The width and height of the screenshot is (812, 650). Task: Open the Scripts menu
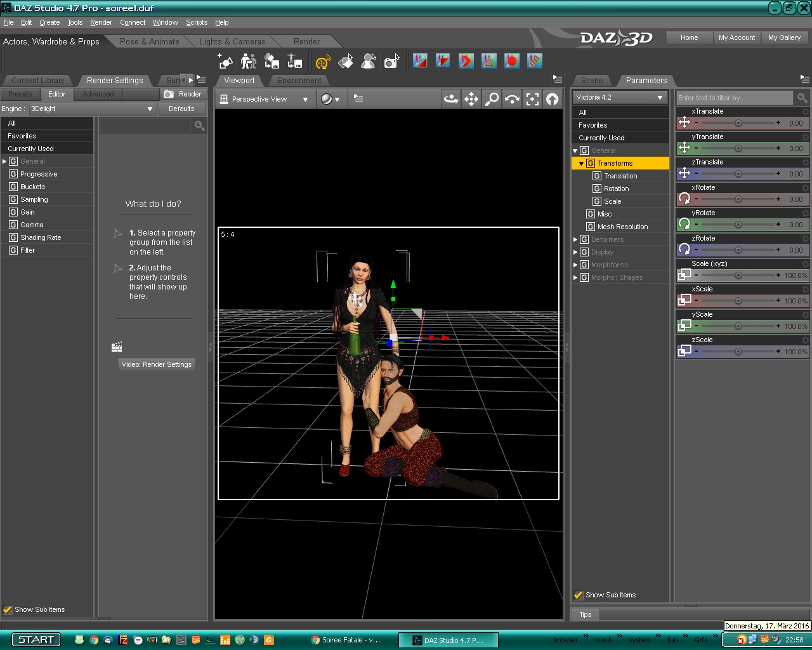coord(197,22)
